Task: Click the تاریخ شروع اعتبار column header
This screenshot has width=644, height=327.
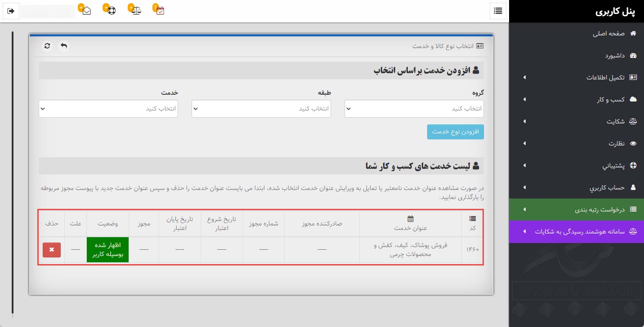Action: click(221, 224)
